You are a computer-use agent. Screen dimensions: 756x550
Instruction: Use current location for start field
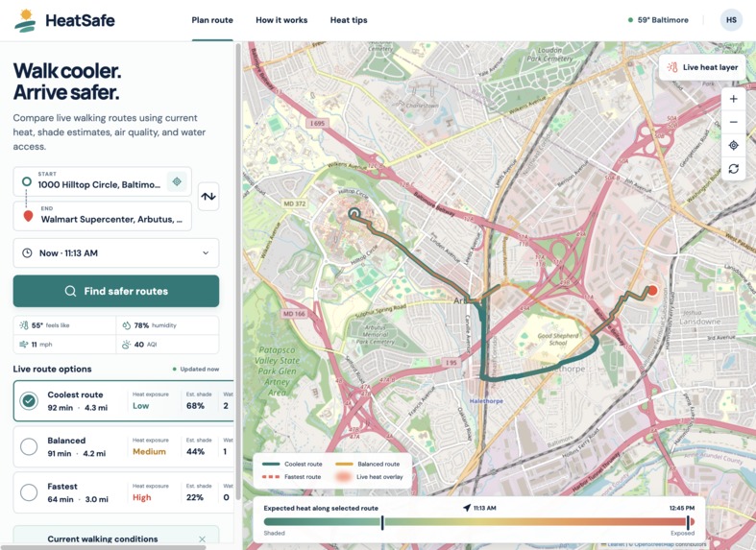coord(177,181)
